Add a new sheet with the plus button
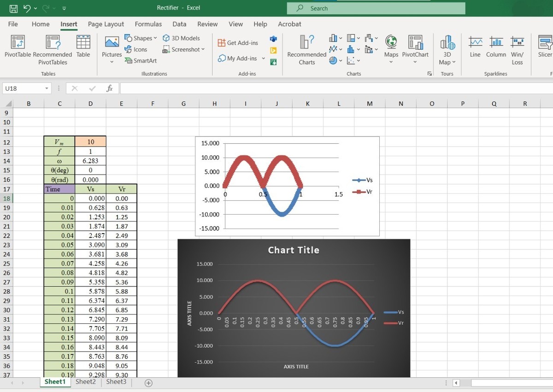This screenshot has width=553, height=392. pyautogui.click(x=148, y=383)
